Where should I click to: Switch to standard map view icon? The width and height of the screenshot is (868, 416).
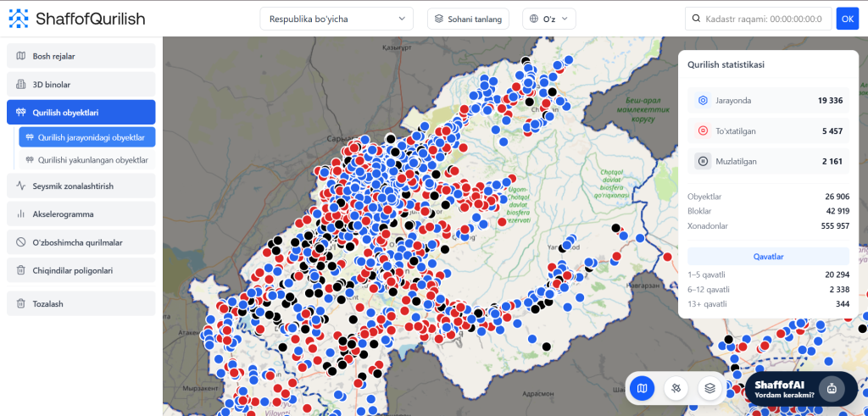643,388
